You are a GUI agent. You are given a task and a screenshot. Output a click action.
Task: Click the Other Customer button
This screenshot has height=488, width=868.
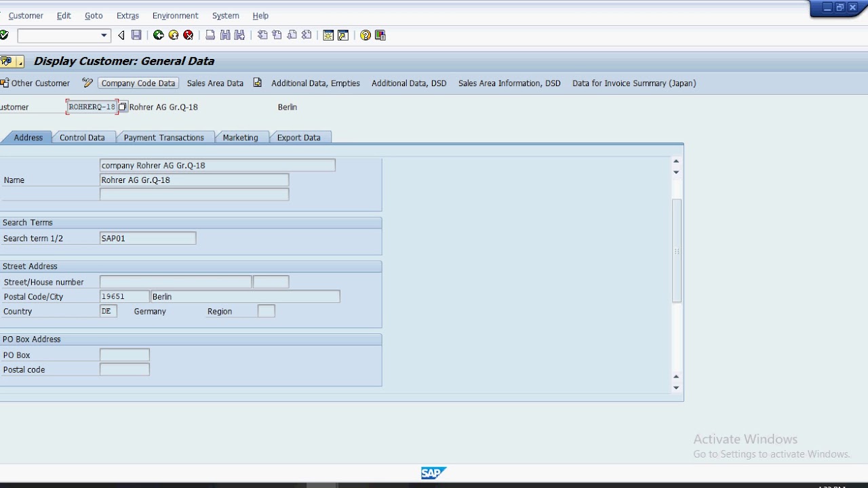(x=35, y=83)
